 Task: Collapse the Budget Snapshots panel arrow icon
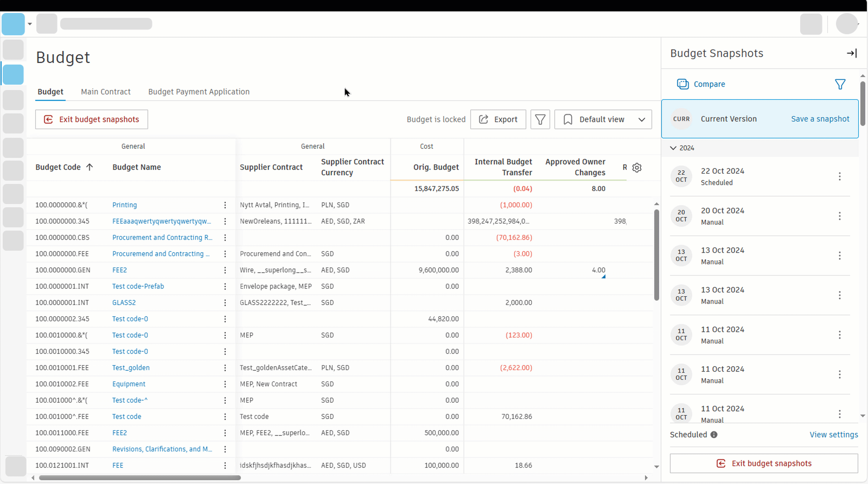click(851, 53)
